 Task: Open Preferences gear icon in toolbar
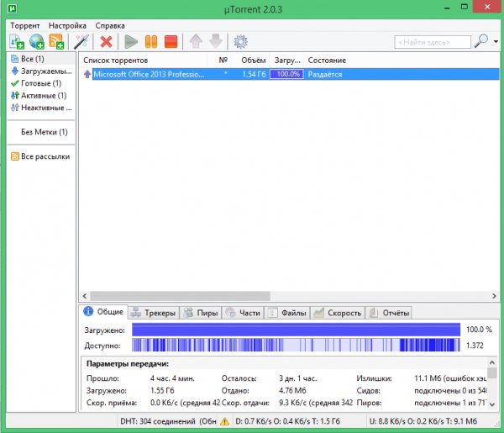coord(240,42)
